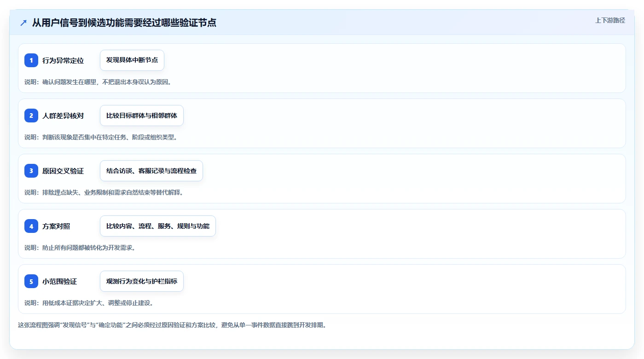This screenshot has width=644, height=359.
Task: Select the 比较内容、流程、服务、规则与功能 chip
Action: 158,226
